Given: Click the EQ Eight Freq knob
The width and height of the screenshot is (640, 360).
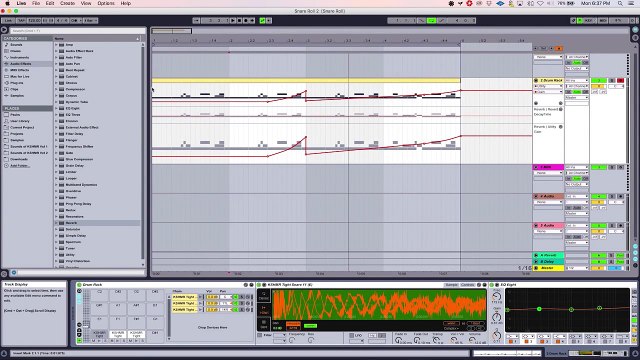Looking at the screenshot, I should point(497,297).
